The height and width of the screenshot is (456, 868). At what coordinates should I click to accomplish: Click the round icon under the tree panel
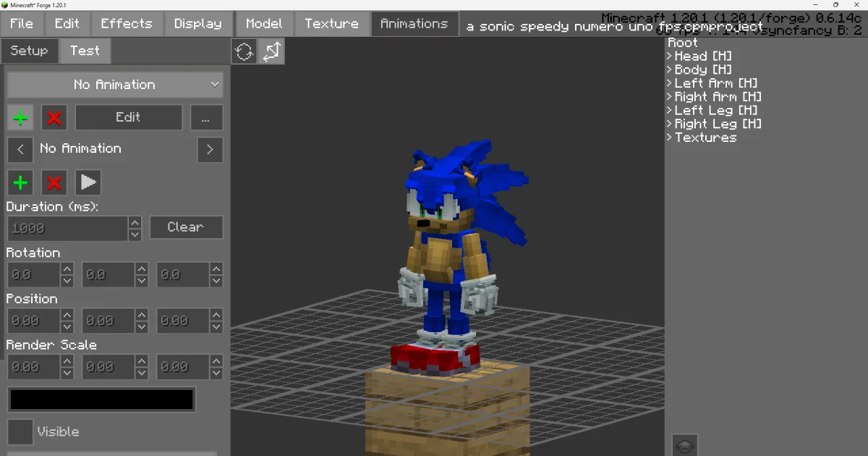[x=684, y=446]
